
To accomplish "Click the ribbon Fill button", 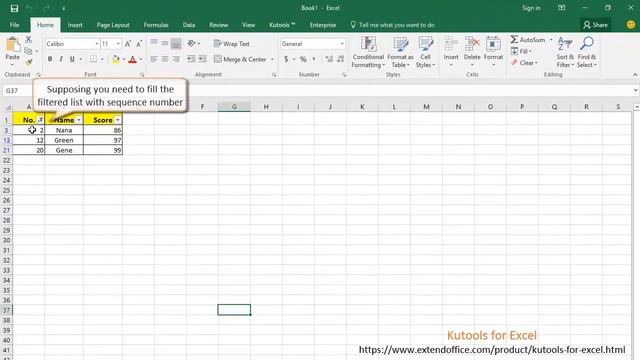I will pos(521,51).
